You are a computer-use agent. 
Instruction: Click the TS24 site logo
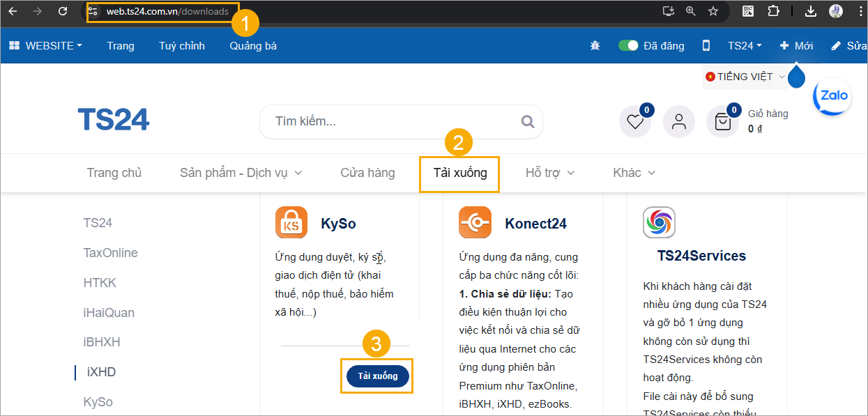[x=114, y=120]
